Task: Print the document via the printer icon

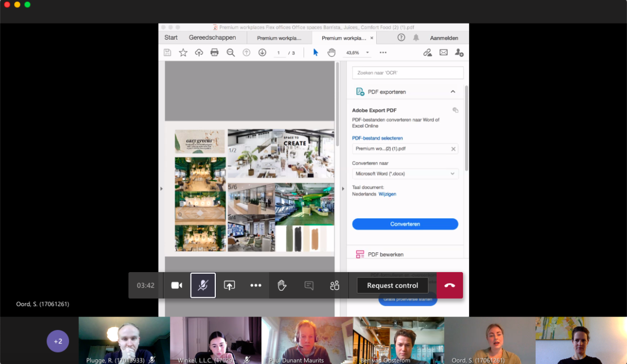Action: coord(214,52)
